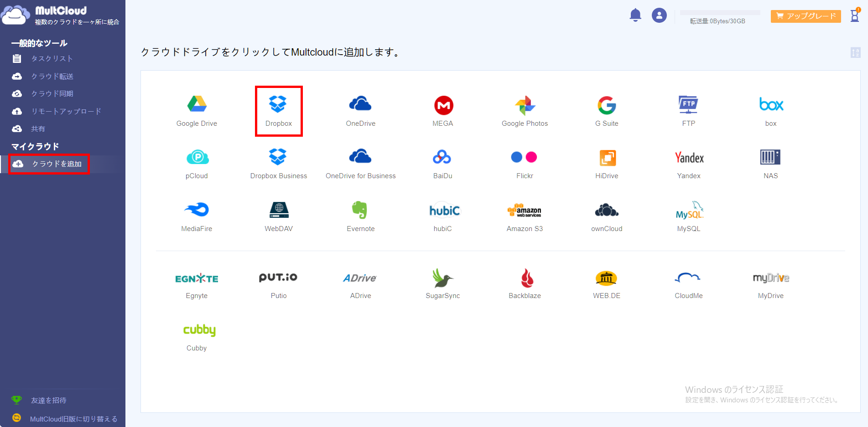
Task: Add the box cloud drive
Action: click(771, 111)
